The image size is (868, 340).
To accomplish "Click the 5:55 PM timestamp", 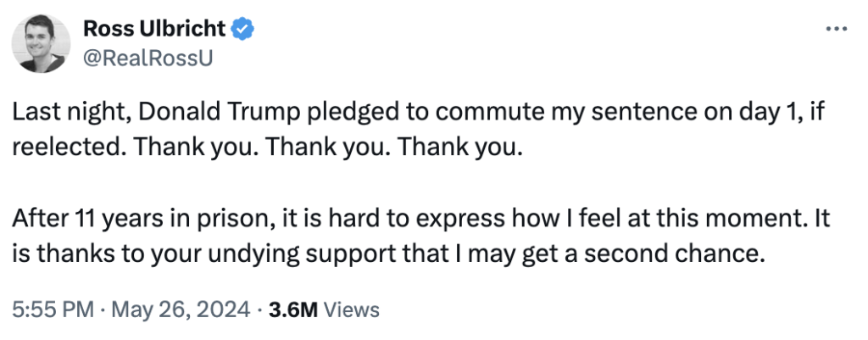I will pos(51,309).
